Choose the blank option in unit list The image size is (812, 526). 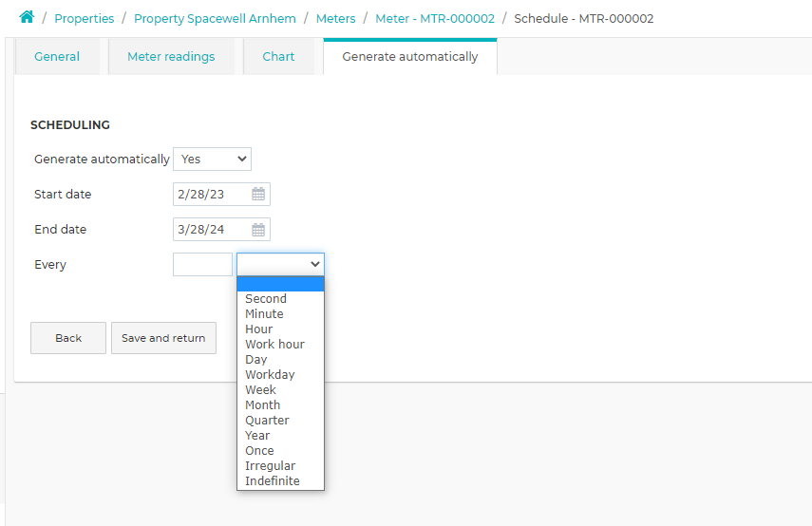point(281,284)
